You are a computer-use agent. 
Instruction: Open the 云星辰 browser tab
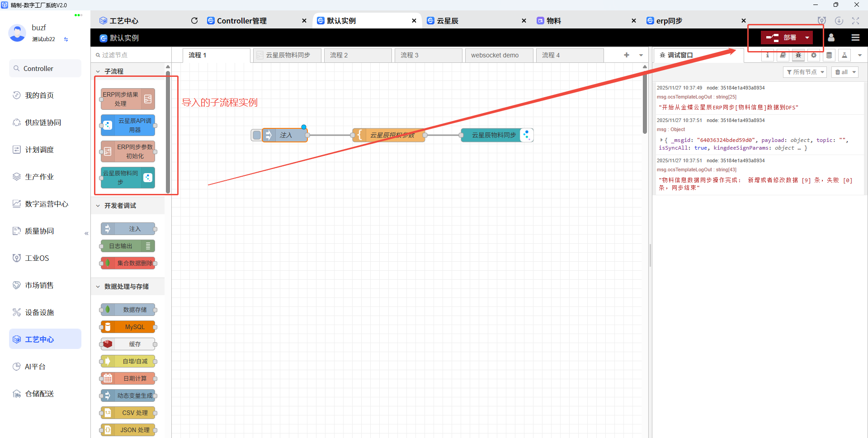click(448, 20)
